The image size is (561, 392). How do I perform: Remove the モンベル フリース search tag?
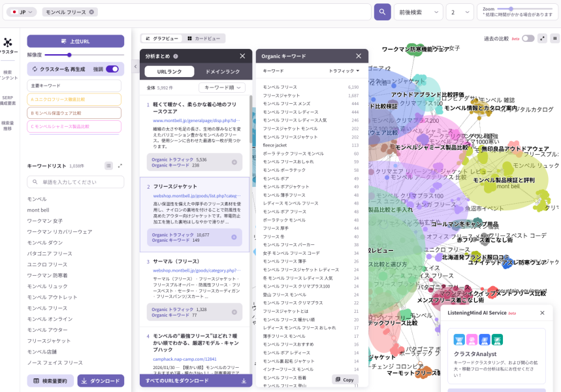tap(91, 12)
